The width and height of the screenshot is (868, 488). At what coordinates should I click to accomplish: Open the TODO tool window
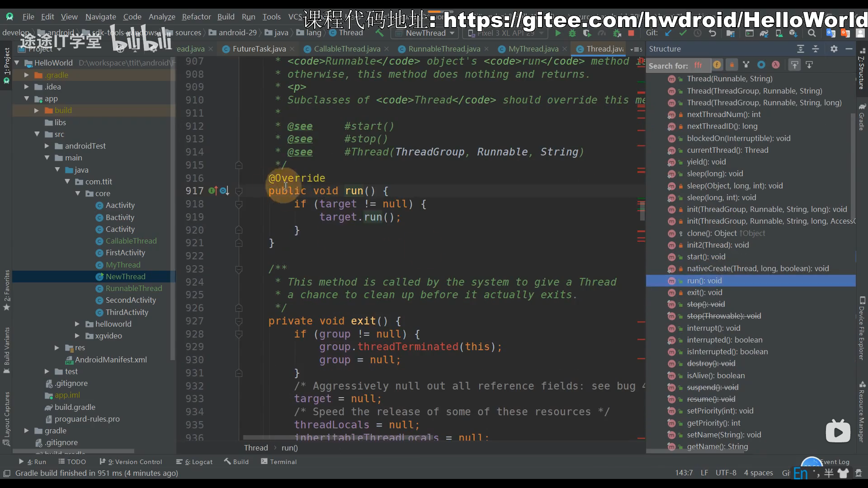[72, 462]
